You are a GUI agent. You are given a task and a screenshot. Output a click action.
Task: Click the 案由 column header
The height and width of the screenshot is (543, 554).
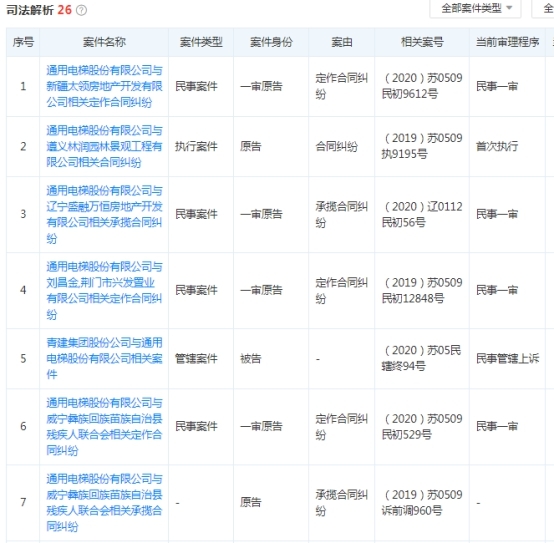pos(342,42)
